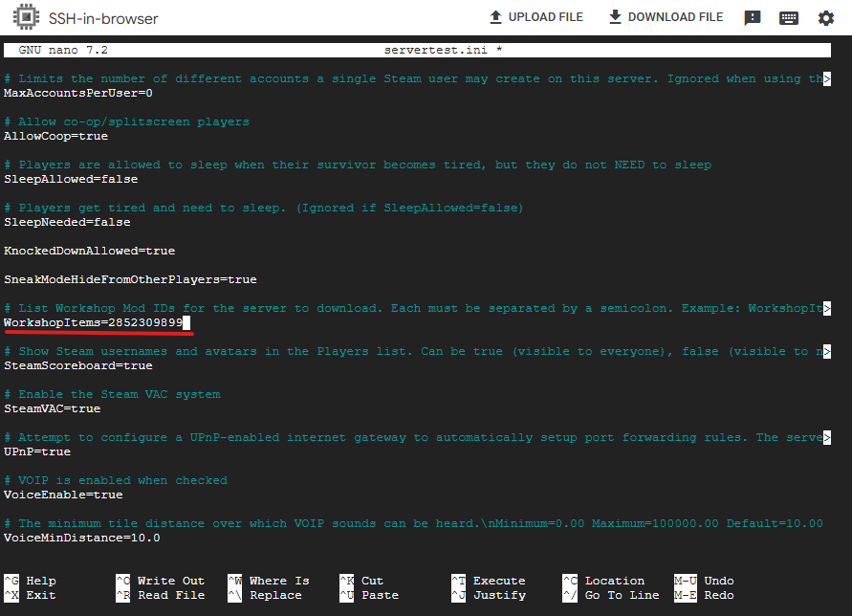Click the Download File button
The height and width of the screenshot is (616, 852).
point(666,17)
